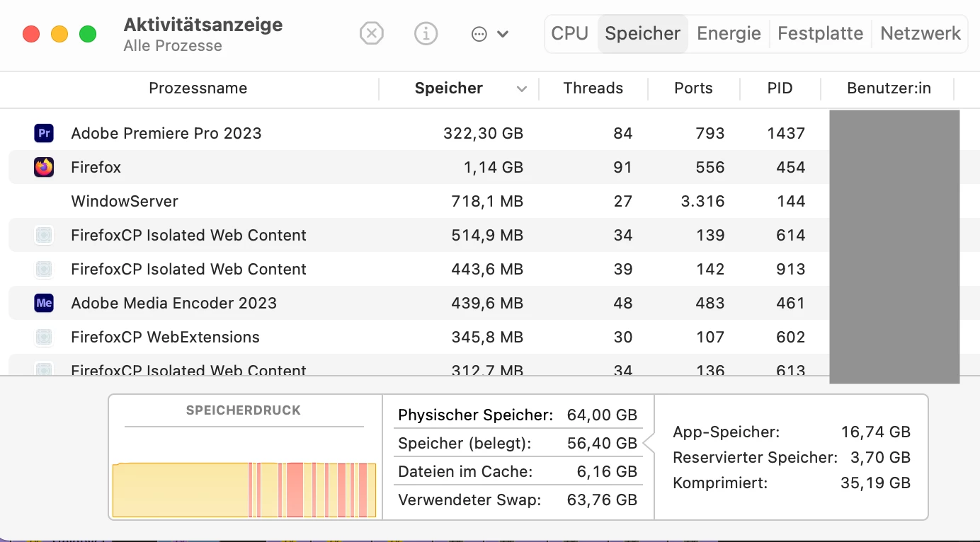Viewport: 980px width, 542px height.
Task: Sort by the Prozessname column header
Action: pos(198,88)
